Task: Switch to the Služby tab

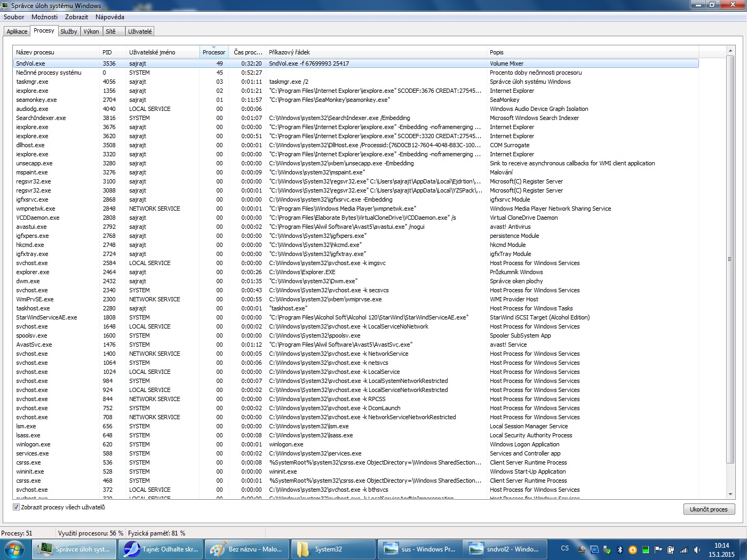Action: (69, 31)
